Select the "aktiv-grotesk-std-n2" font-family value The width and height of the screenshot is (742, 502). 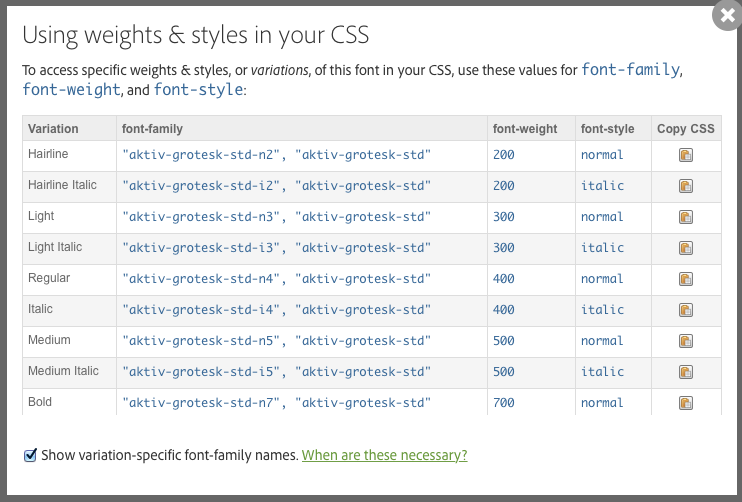[x=201, y=155]
